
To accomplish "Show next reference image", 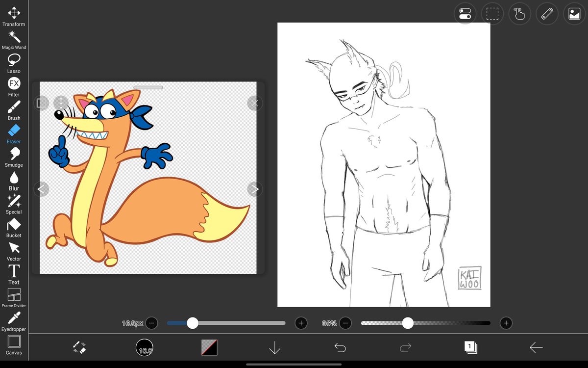I will pos(254,189).
